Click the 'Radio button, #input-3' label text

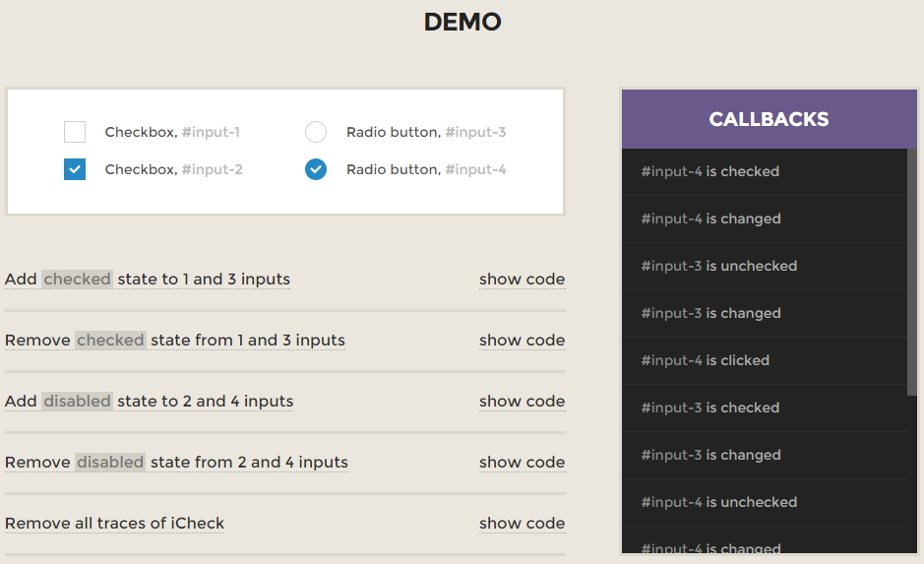pos(426,132)
